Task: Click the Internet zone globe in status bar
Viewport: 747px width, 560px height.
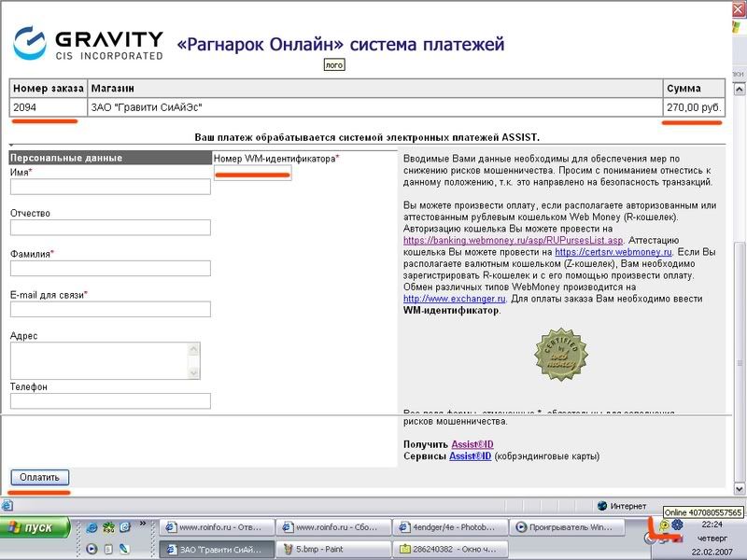Action: click(x=602, y=506)
